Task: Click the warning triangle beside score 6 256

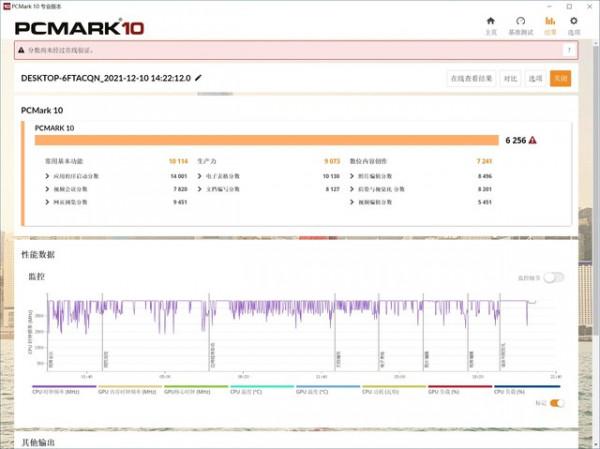Action: tap(533, 141)
